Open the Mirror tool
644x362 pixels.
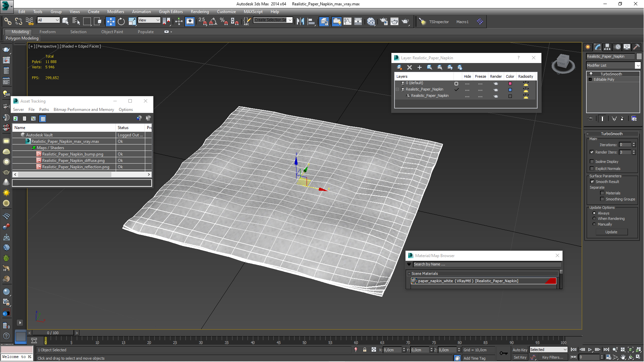300,21
